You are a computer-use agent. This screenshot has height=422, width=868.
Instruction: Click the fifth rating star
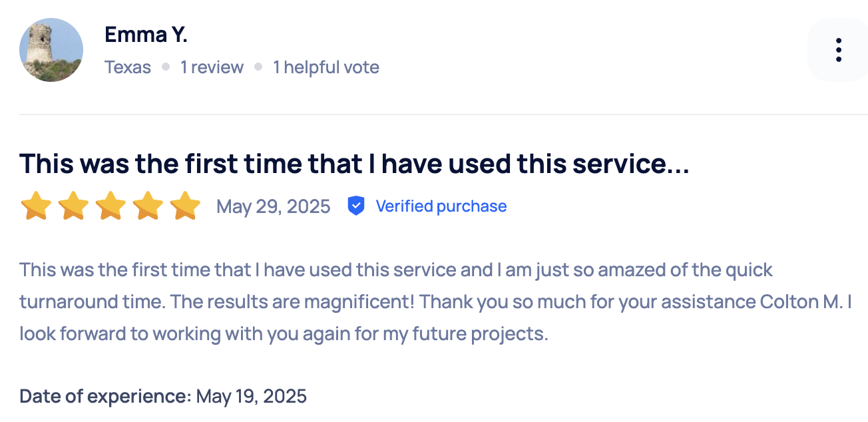coord(185,206)
